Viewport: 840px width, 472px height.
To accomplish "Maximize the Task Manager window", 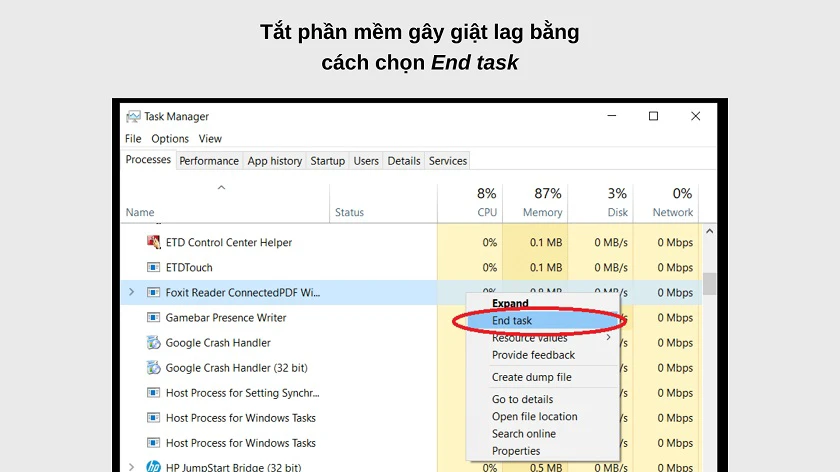I will click(654, 116).
